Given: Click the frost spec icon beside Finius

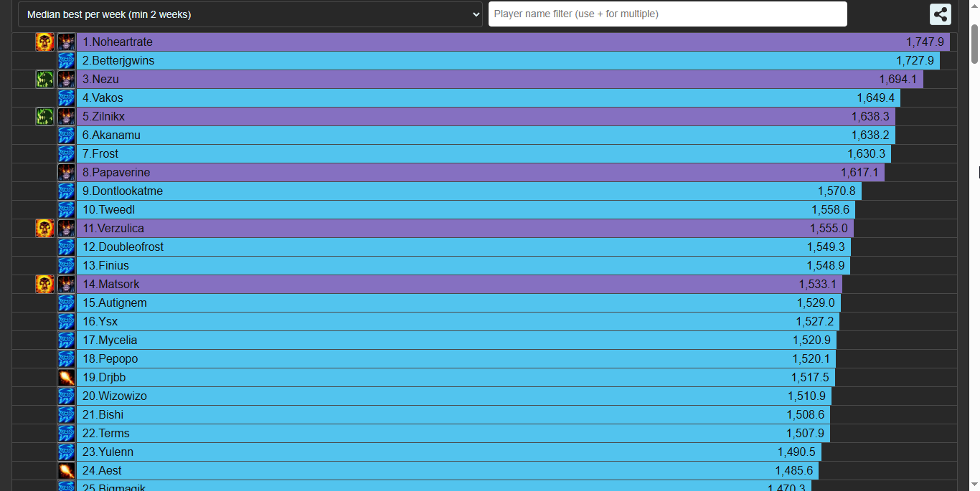Looking at the screenshot, I should coord(66,266).
